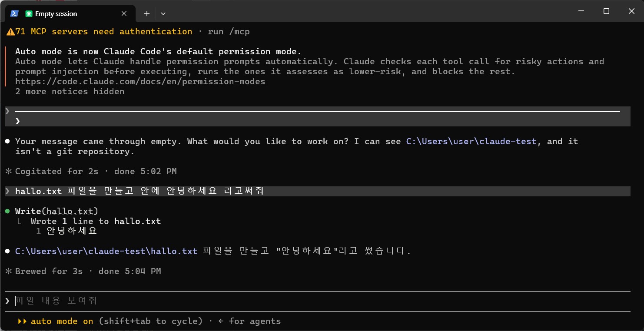Image resolution: width=644 pixels, height=331 pixels.
Task: Open the C:\Users\user\claude-test\hallo.txt file path
Action: coord(106,251)
